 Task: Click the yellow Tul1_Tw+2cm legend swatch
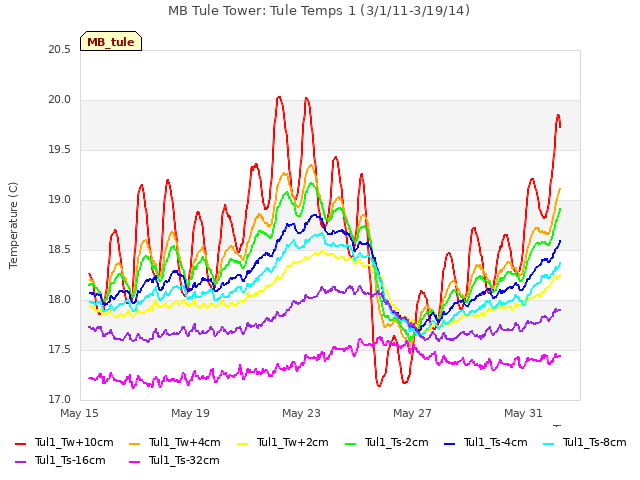(x=242, y=444)
